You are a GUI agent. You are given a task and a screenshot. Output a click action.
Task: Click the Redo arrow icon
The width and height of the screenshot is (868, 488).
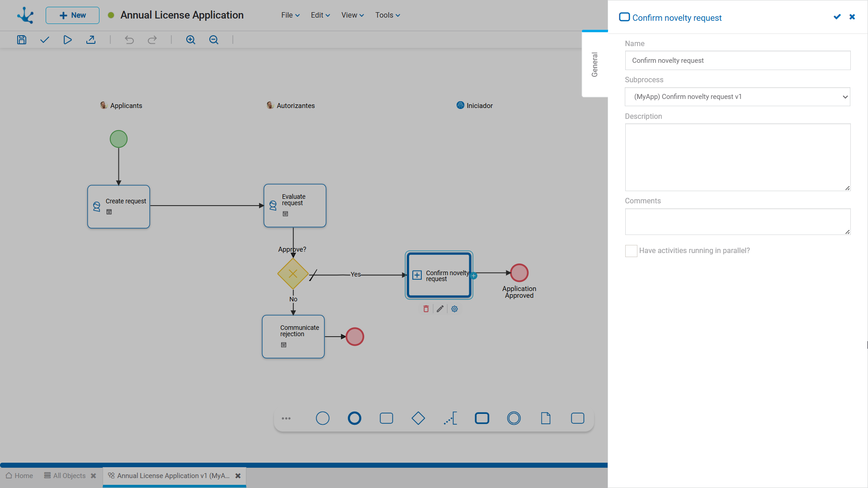tap(152, 40)
